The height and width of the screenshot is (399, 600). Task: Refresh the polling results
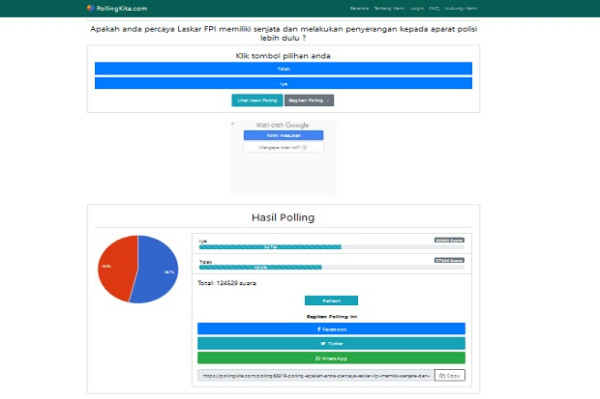pos(331,301)
